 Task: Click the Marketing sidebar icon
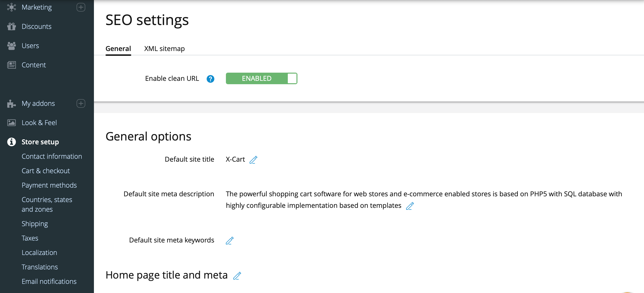coord(12,7)
